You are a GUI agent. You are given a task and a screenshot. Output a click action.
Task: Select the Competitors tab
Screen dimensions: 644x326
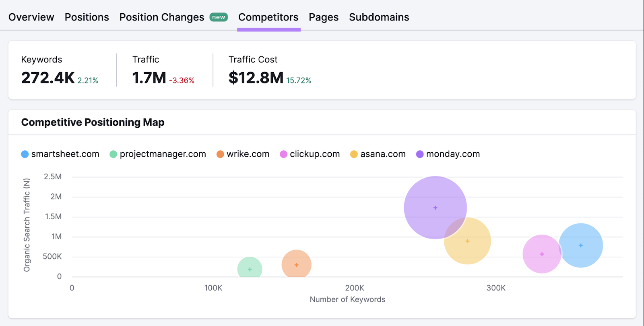click(x=268, y=17)
